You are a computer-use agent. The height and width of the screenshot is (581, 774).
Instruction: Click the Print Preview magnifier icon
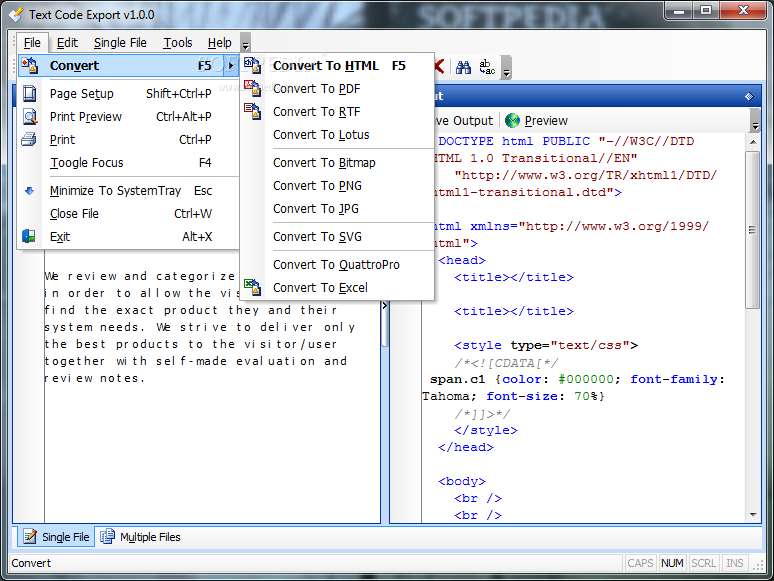pos(30,116)
